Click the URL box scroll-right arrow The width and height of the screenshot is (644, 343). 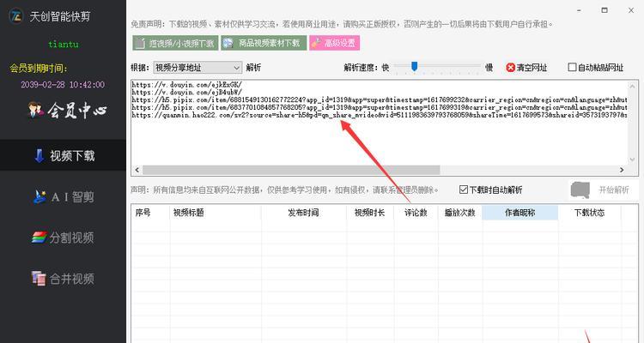coord(622,170)
